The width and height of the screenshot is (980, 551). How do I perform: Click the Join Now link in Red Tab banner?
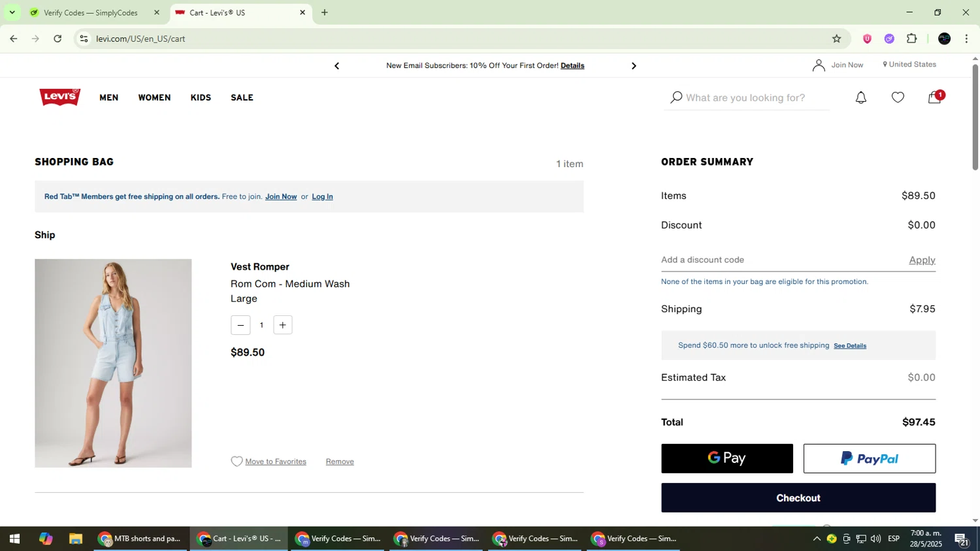click(x=281, y=197)
